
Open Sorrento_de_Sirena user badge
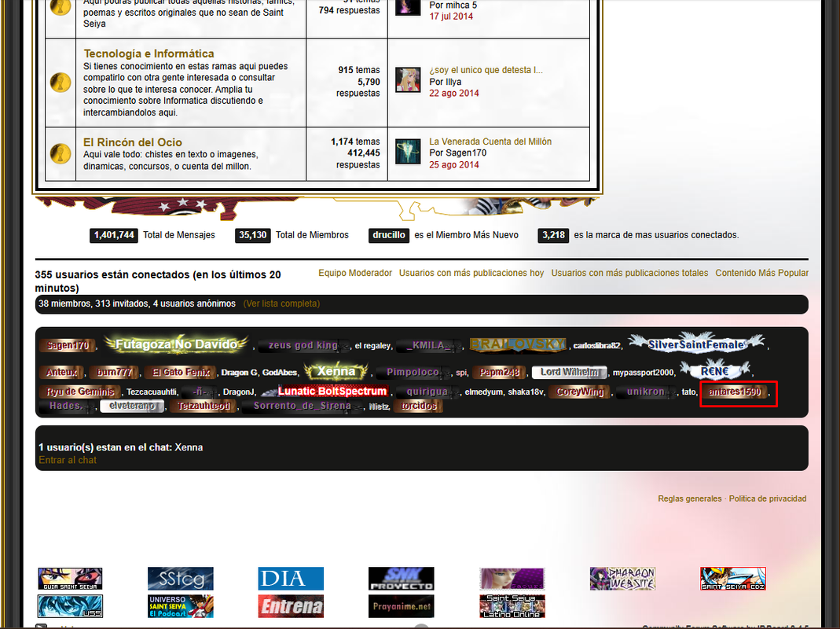tap(303, 406)
